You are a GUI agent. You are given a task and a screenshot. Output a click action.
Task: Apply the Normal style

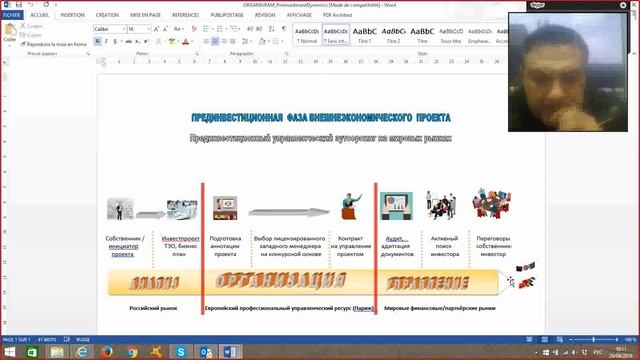307,35
